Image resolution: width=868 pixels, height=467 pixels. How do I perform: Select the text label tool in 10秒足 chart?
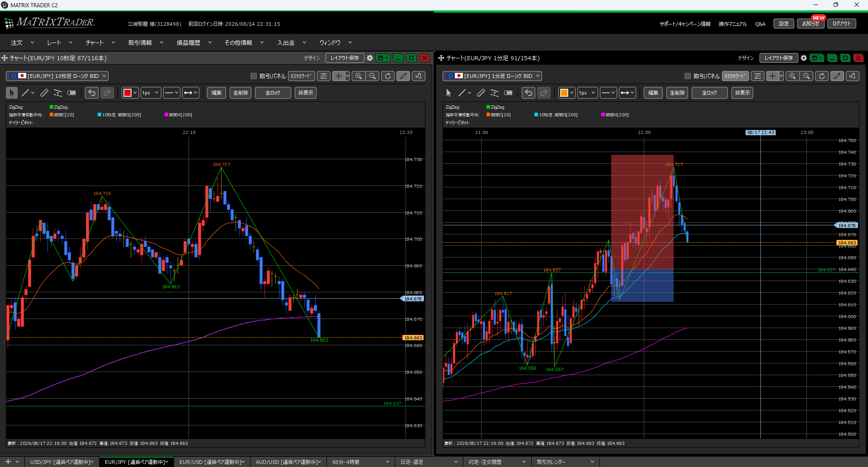(x=71, y=93)
